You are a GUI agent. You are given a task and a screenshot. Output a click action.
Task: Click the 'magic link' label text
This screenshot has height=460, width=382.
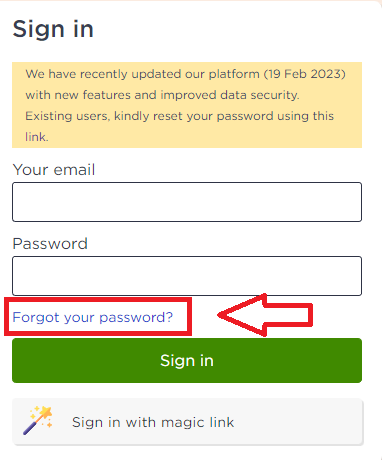(x=198, y=422)
